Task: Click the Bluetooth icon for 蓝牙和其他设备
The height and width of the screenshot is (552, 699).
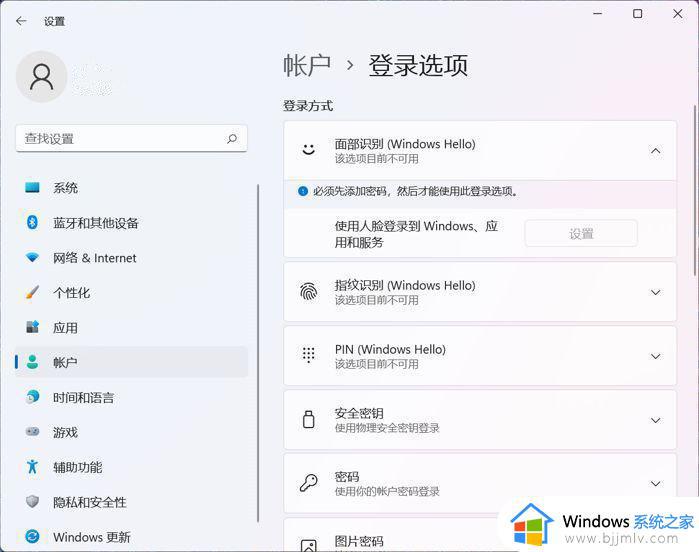Action: pyautogui.click(x=32, y=222)
